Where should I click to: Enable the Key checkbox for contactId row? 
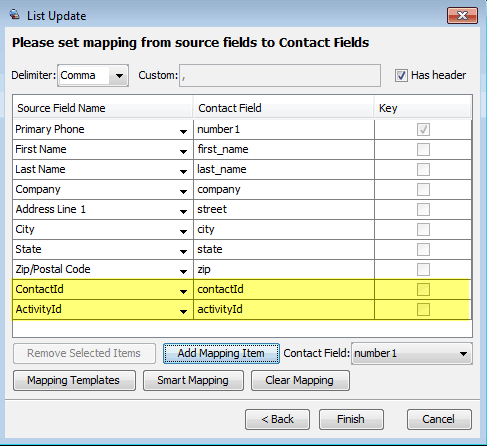(423, 289)
